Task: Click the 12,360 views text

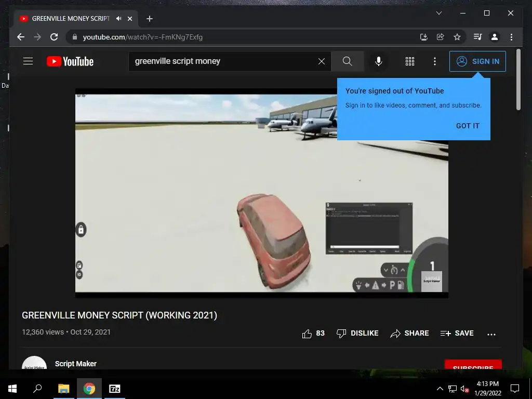Action: 43,332
